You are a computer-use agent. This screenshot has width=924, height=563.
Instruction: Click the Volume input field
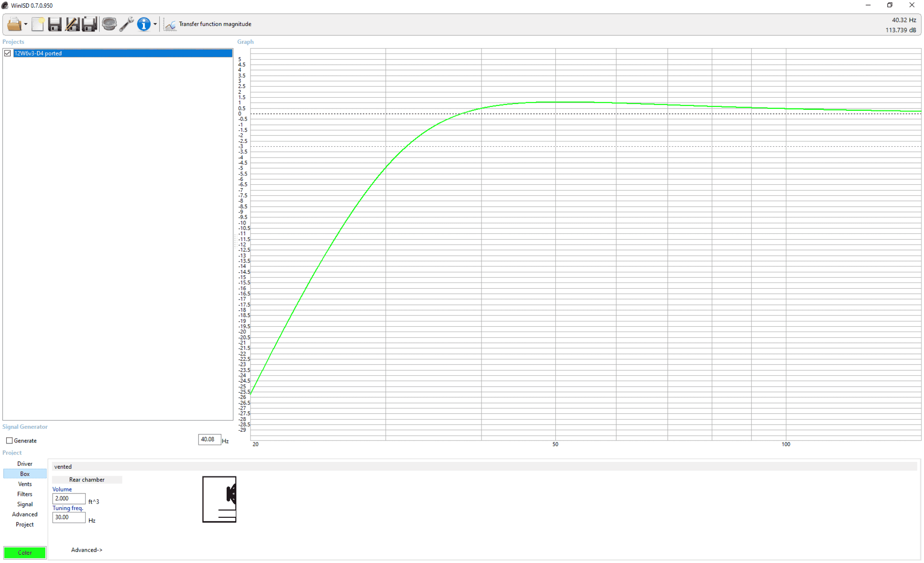69,499
